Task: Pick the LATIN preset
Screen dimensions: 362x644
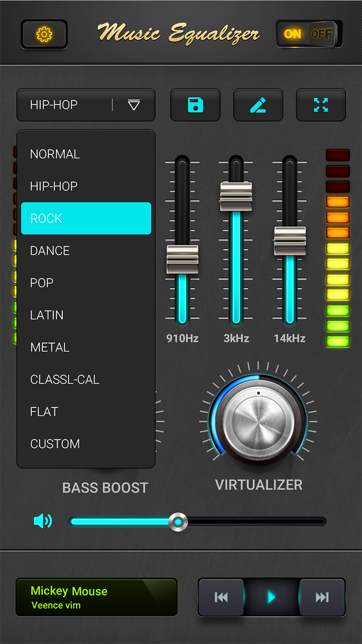Action: pyautogui.click(x=86, y=315)
